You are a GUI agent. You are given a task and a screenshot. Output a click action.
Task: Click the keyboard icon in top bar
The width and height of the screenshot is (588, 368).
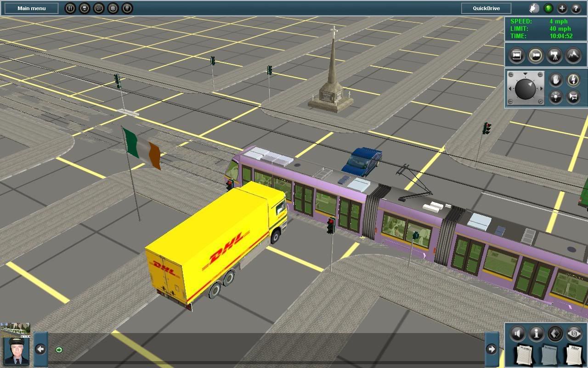99,8
